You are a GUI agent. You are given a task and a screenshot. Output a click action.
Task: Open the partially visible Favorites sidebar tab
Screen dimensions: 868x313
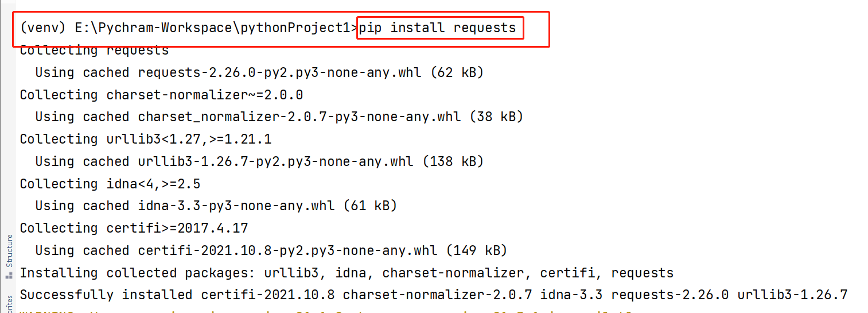pos(9,304)
